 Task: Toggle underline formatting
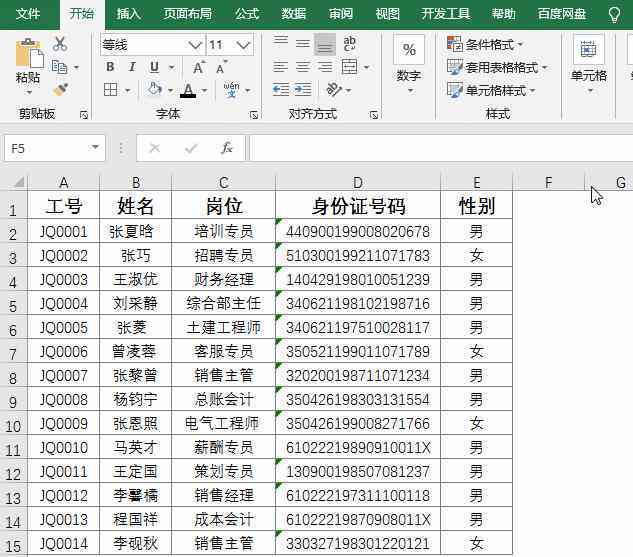[154, 67]
